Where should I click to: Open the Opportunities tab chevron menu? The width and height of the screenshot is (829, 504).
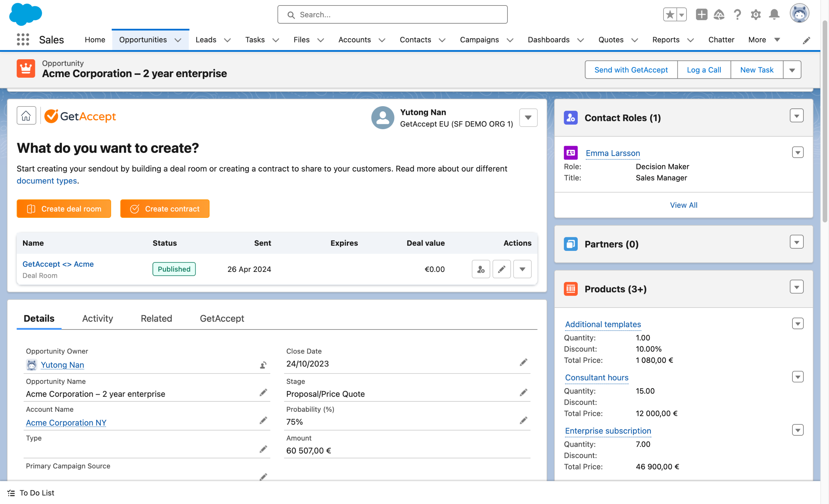coord(178,40)
